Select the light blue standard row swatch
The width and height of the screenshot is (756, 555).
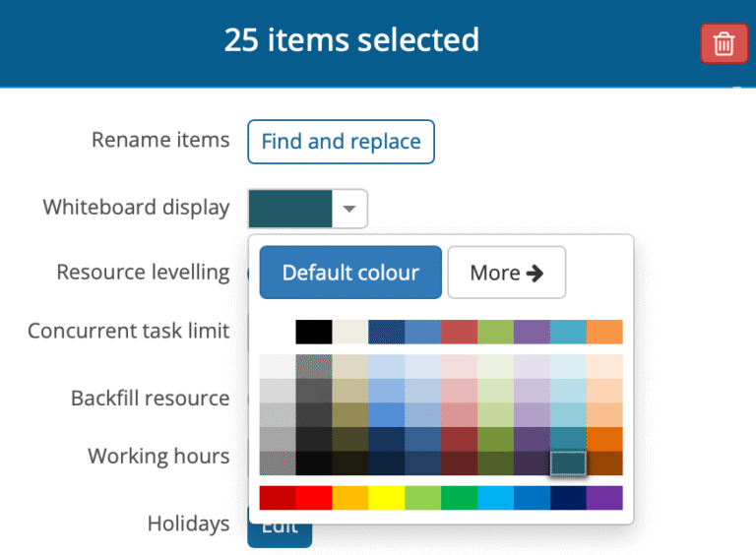pyautogui.click(x=496, y=498)
